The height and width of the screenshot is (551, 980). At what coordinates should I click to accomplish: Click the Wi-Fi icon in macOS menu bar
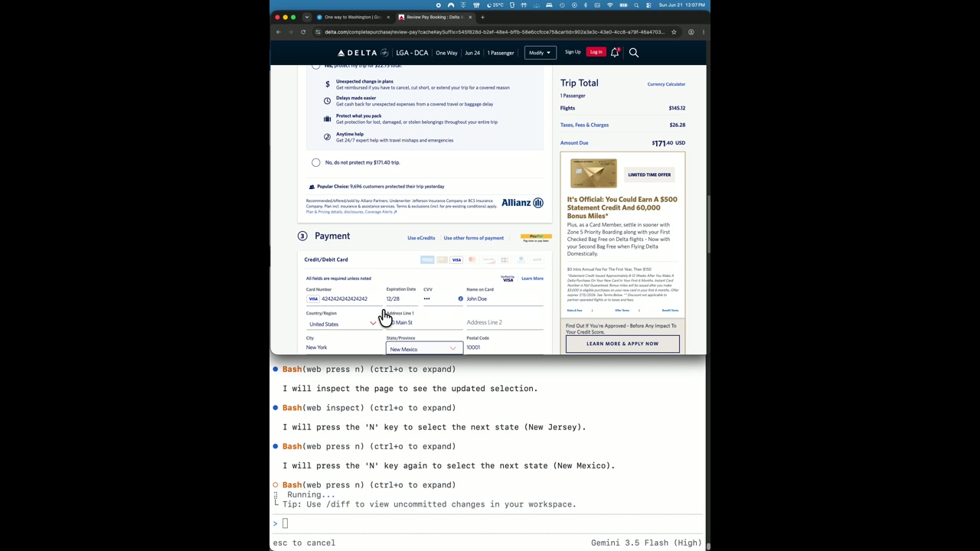(610, 5)
